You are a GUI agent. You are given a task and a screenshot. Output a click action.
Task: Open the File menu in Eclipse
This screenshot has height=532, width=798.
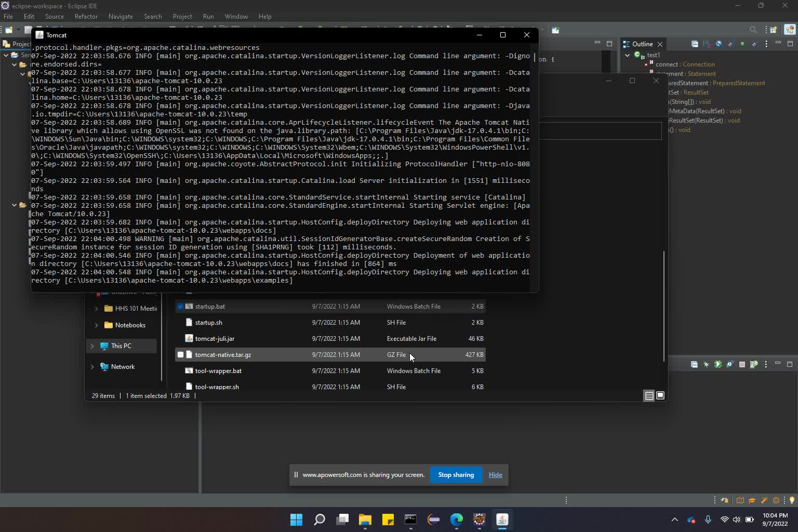(8, 17)
